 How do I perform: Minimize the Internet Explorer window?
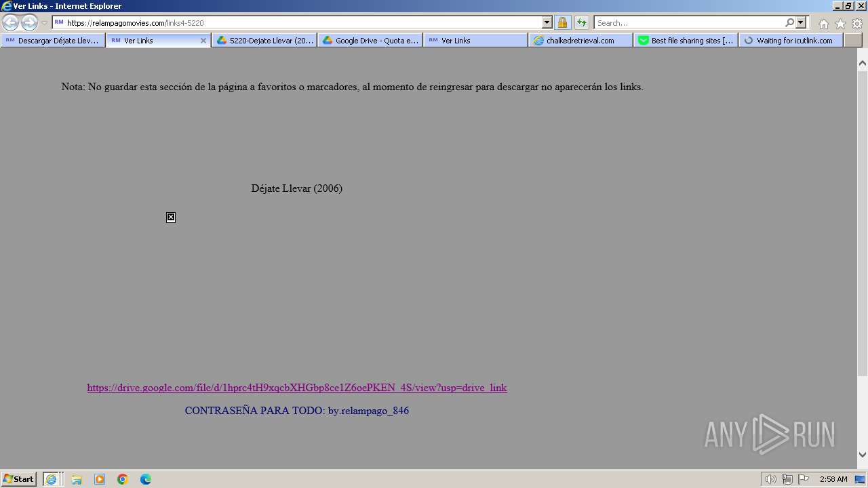838,6
